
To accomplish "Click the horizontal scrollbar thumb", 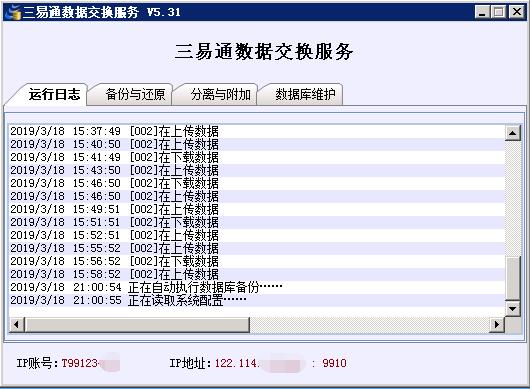I will click(137, 325).
